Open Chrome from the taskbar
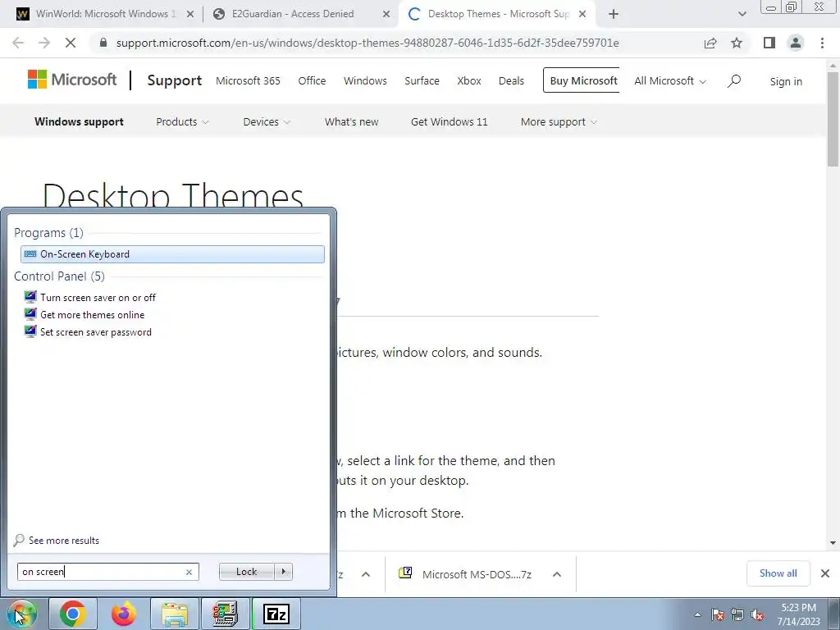840x630 pixels. pyautogui.click(x=73, y=614)
